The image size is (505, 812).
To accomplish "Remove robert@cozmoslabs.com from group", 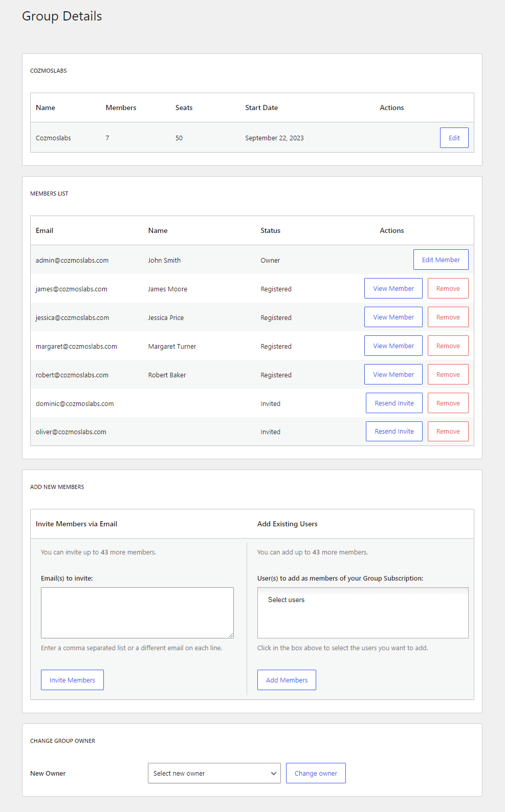I will click(448, 374).
